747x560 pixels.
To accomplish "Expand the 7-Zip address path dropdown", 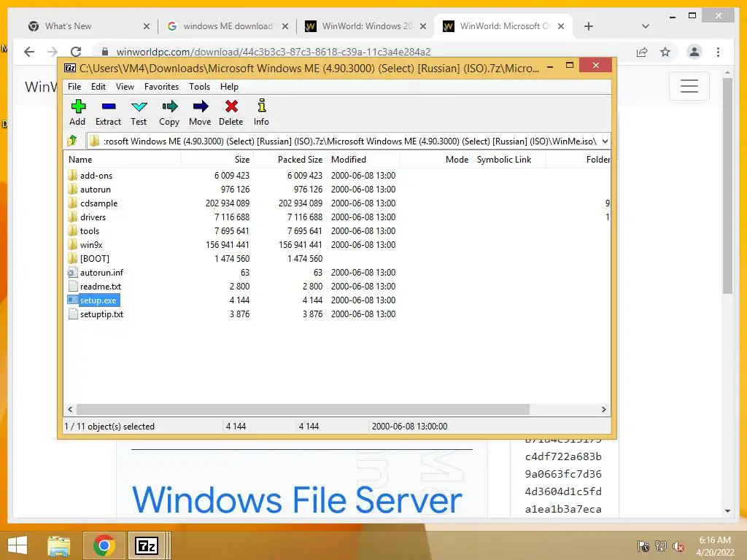I will coord(605,141).
